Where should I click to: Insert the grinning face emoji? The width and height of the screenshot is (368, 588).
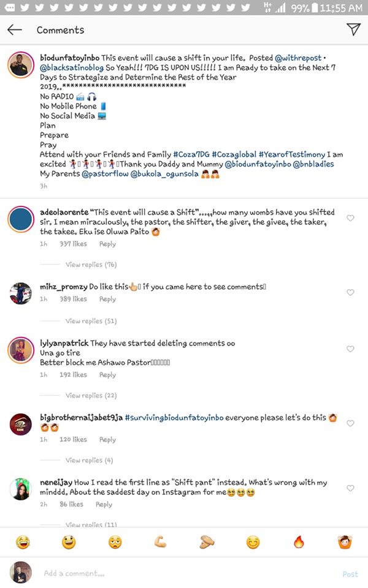(x=69, y=542)
